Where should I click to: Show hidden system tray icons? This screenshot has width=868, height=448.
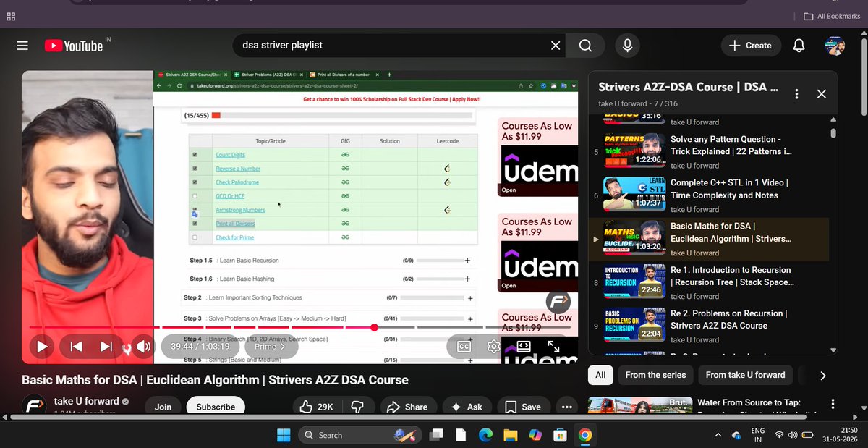[718, 435]
